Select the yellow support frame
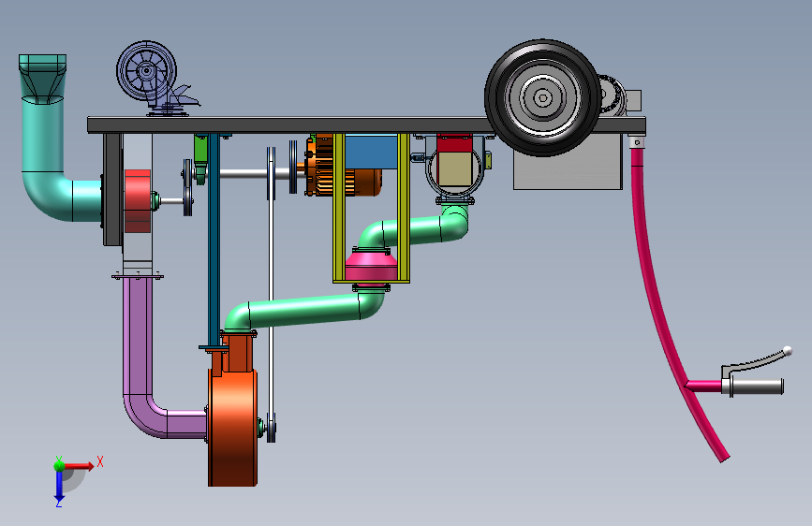 click(x=371, y=208)
